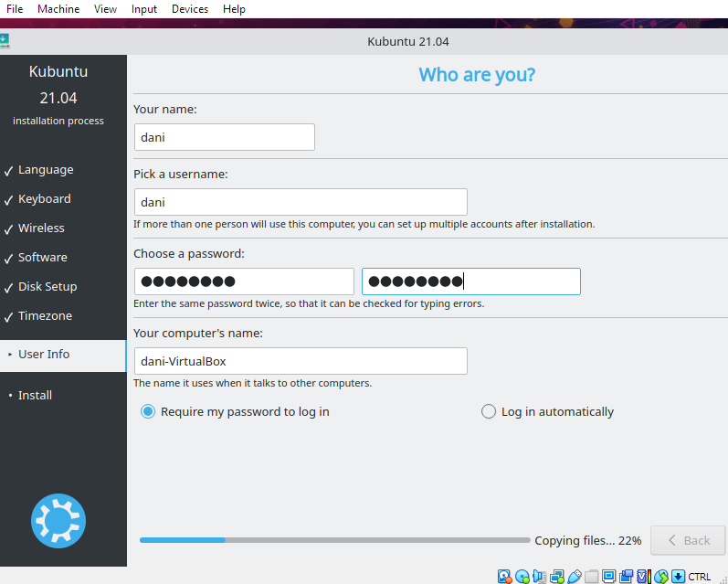Click the installer icon in the title bar
This screenshot has width=728, height=584.
(x=5, y=41)
